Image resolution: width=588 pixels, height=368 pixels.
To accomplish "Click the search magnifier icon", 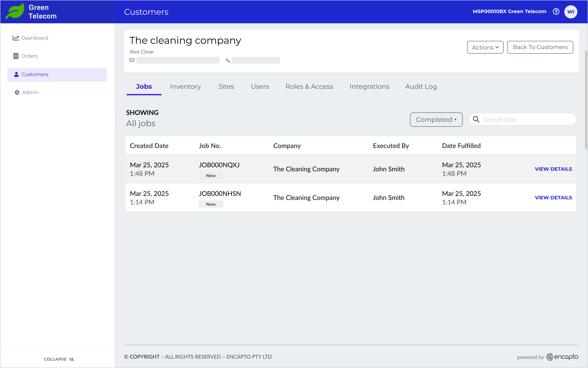I will [x=476, y=119].
